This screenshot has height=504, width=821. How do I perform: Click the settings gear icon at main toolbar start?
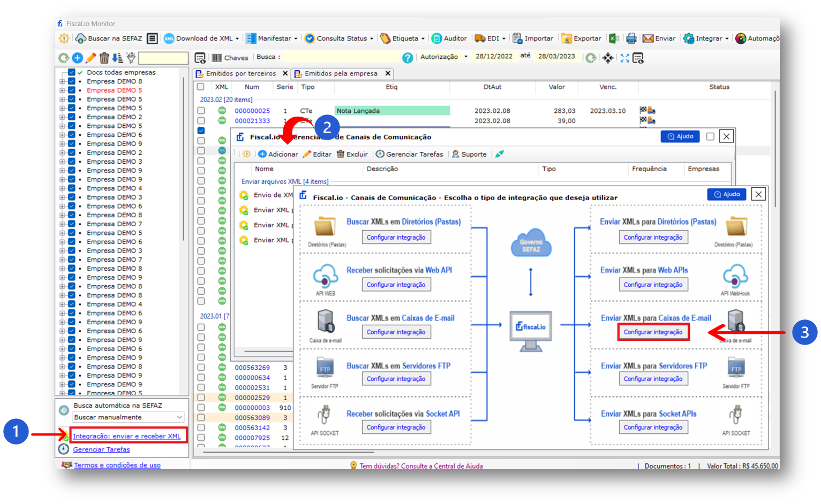point(64,39)
